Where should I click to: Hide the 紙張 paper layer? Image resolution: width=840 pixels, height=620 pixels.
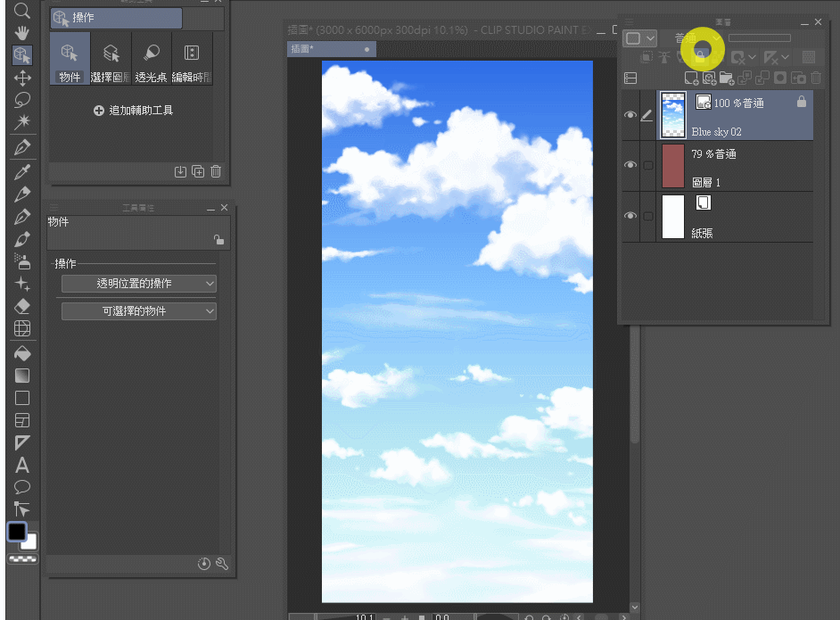coord(630,215)
